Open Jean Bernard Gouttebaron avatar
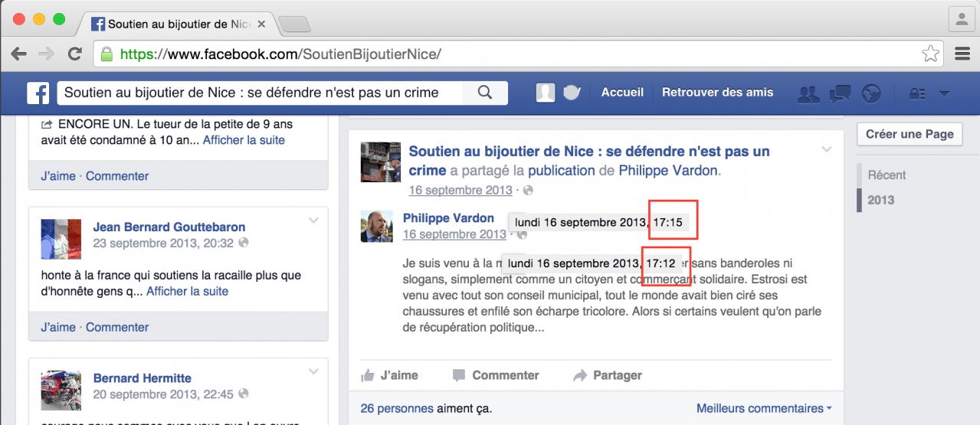The image size is (980, 425). click(61, 239)
